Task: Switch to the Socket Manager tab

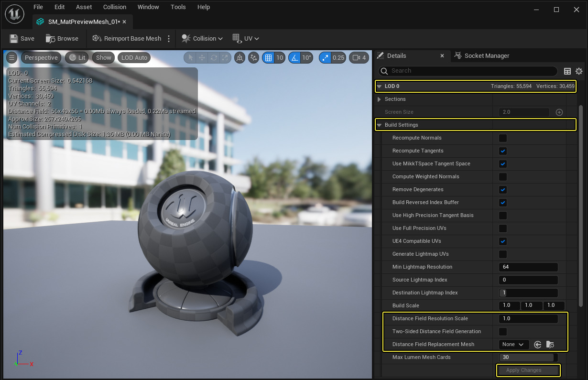Action: click(x=482, y=56)
